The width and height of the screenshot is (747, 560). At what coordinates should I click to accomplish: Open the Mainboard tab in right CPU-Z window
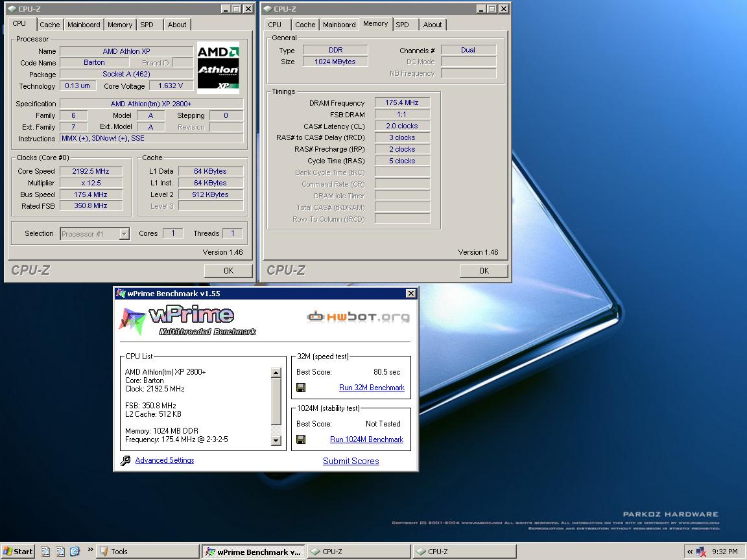click(x=339, y=25)
